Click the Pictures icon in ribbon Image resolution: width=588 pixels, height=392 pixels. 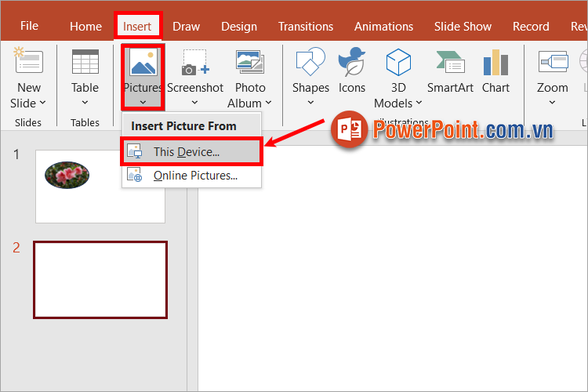click(x=143, y=63)
